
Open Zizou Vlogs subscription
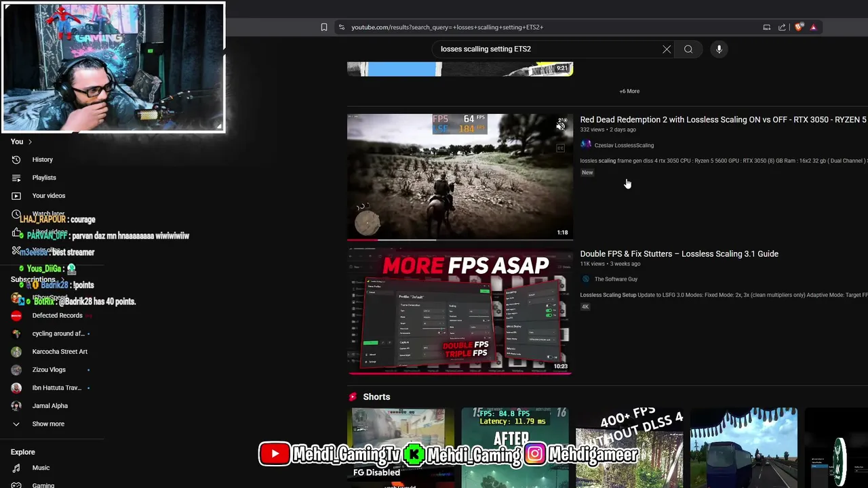click(x=49, y=369)
